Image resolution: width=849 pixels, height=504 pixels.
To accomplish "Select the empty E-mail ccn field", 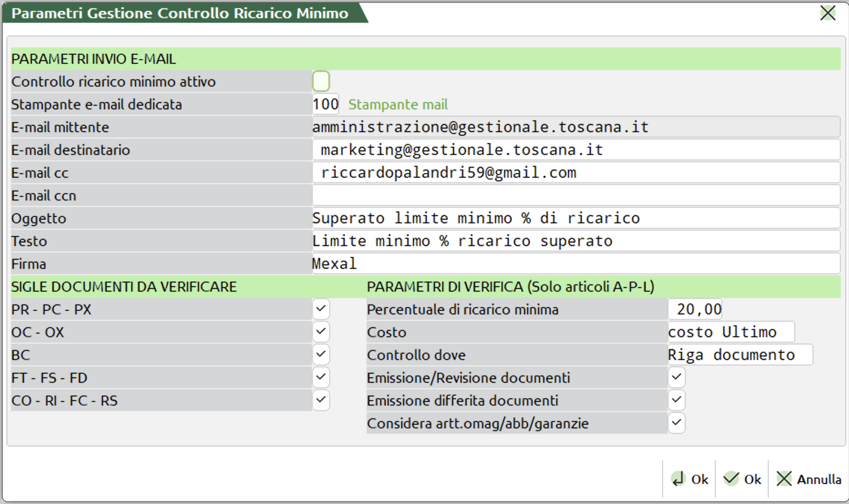I will (575, 195).
